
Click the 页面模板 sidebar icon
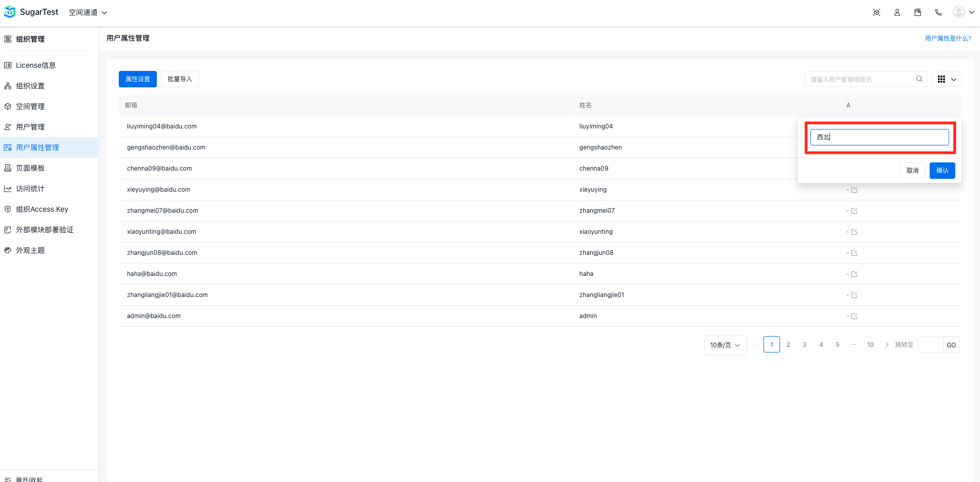tap(8, 168)
